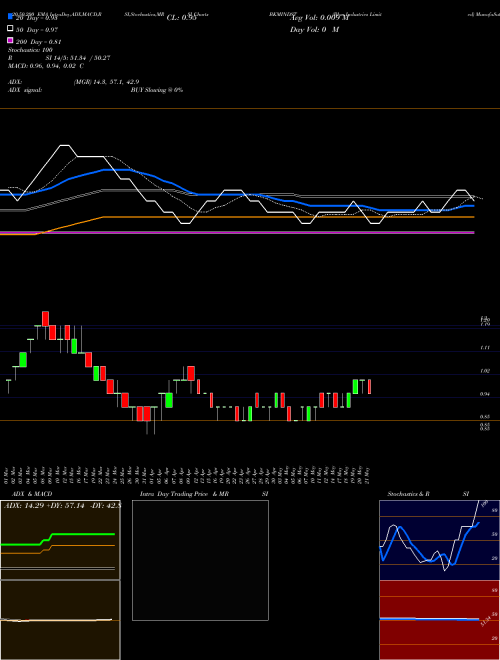Select the '50 Day = 0.97' legend text
This screenshot has height=660, width=500.
click(x=37, y=30)
